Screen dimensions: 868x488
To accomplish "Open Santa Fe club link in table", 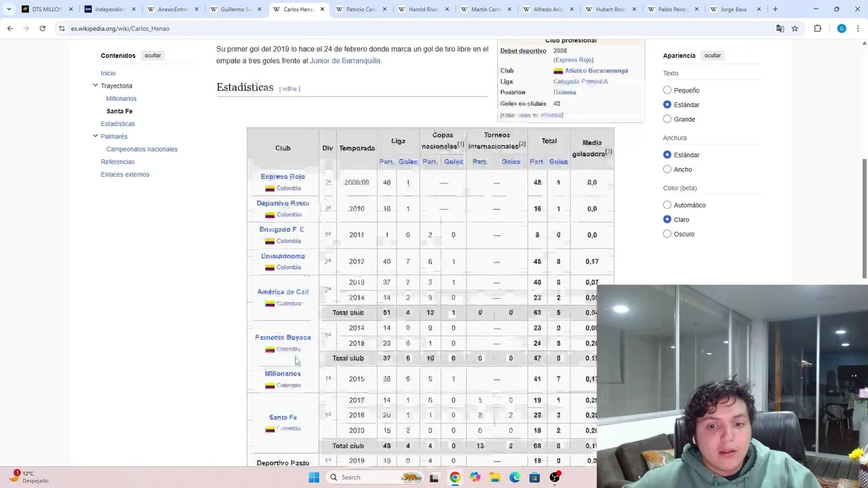I will click(x=283, y=418).
